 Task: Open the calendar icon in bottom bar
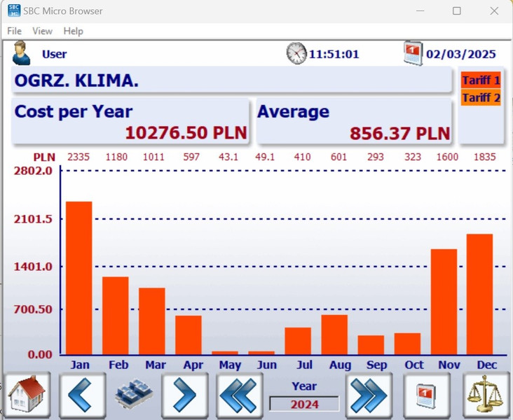[x=426, y=395]
